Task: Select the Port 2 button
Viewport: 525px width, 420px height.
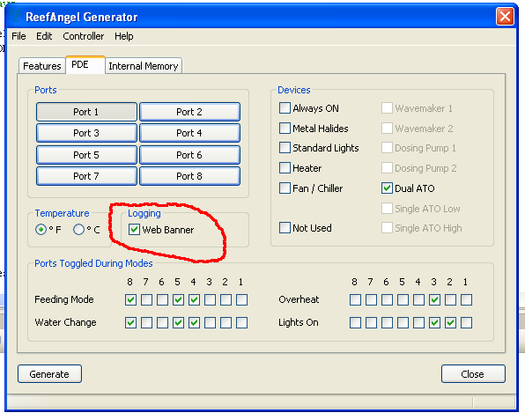Action: 189,112
